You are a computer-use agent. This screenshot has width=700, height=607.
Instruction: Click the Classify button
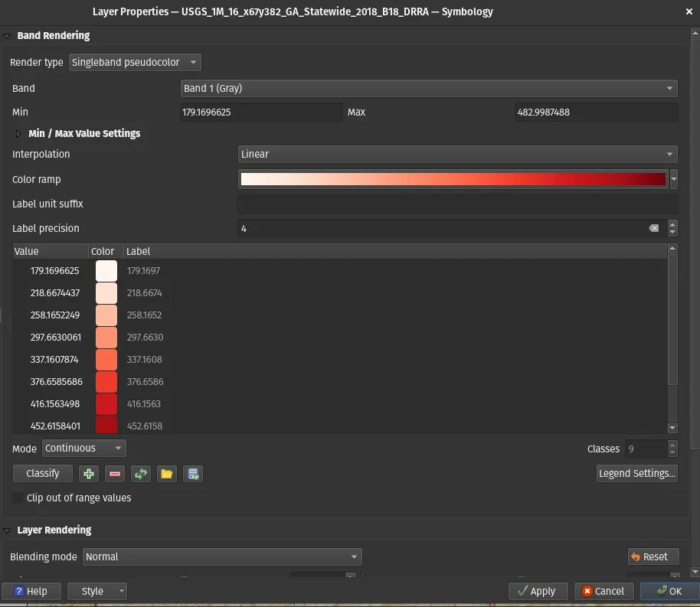(43, 474)
